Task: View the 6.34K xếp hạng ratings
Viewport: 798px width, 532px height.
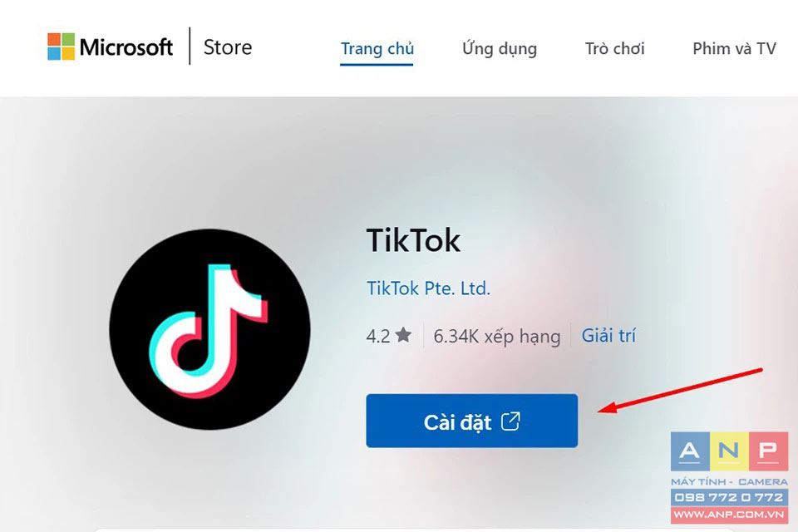Action: [497, 337]
